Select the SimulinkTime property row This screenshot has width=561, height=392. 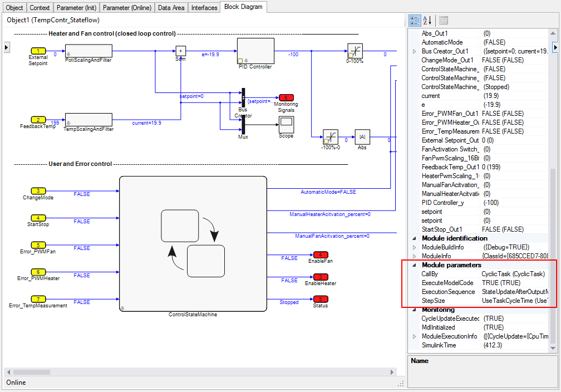click(484, 345)
